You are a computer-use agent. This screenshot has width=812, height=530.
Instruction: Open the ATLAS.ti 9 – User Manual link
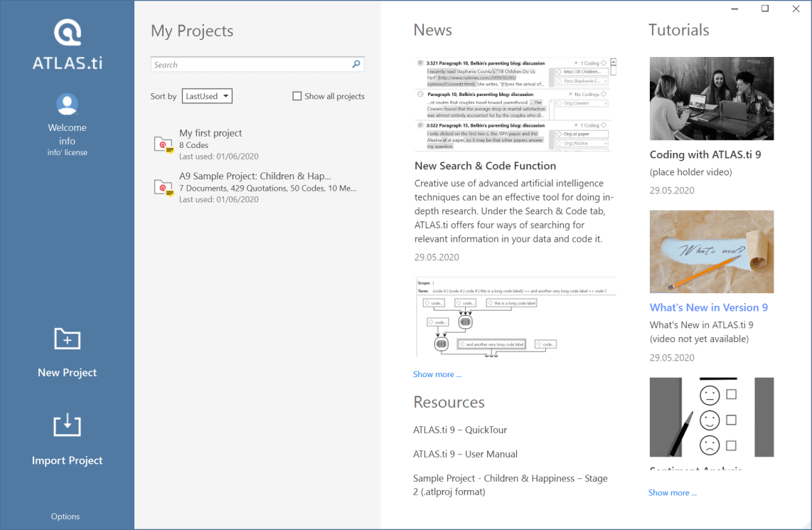pyautogui.click(x=465, y=454)
